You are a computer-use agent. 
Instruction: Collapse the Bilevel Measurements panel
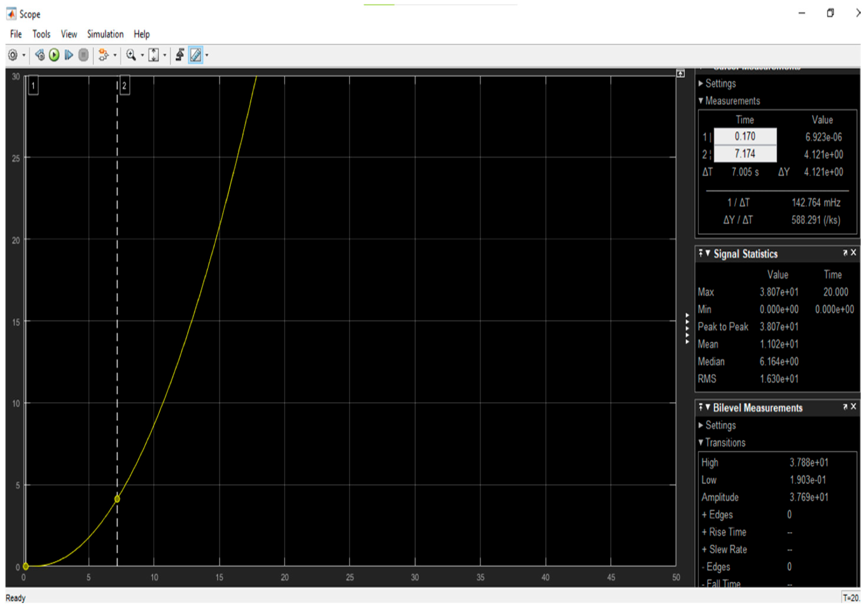(708, 407)
